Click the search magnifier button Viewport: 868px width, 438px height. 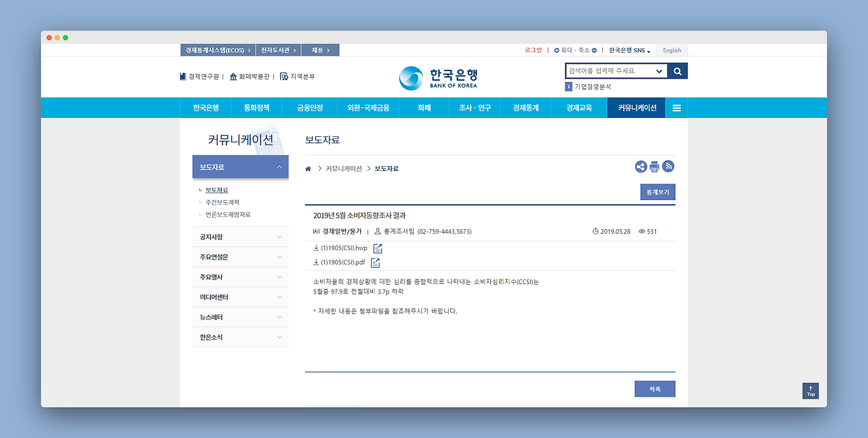(677, 71)
